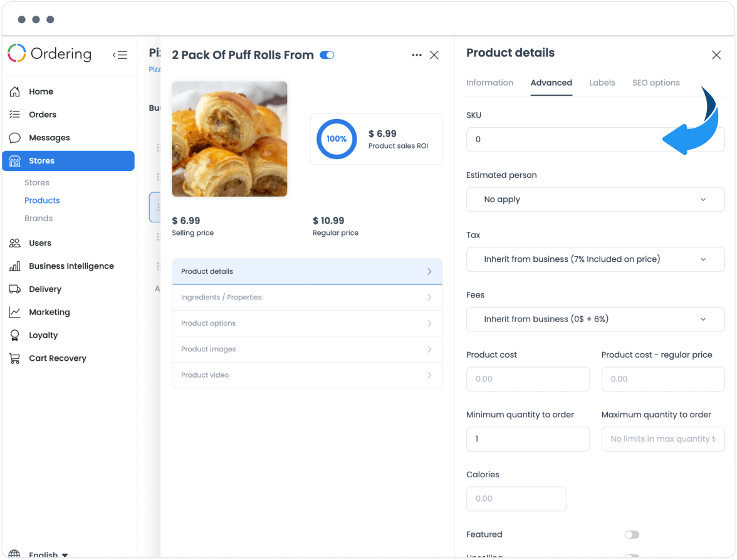737x560 pixels.
Task: Close the 2 Pack Of Puff Rolls panel
Action: pyautogui.click(x=434, y=55)
